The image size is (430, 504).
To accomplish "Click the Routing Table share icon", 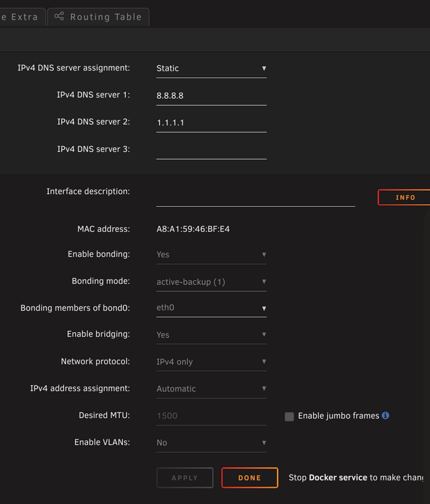I will coord(59,16).
